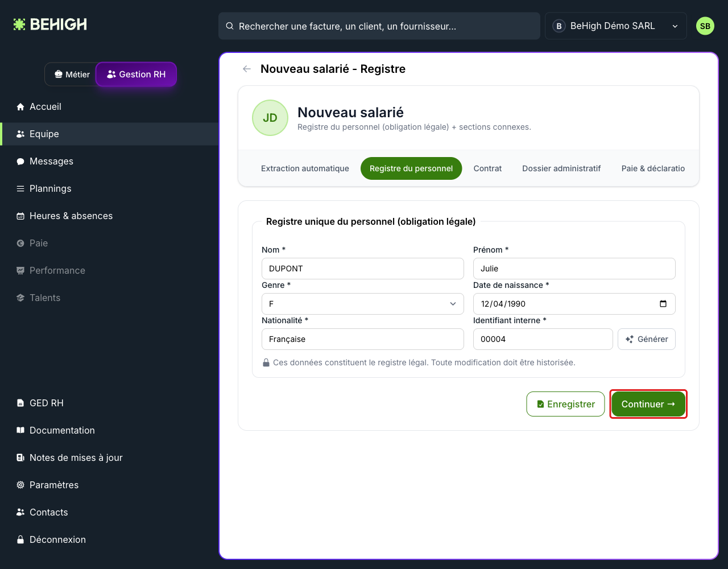Go back with the left arrow
The height and width of the screenshot is (569, 728).
click(247, 69)
